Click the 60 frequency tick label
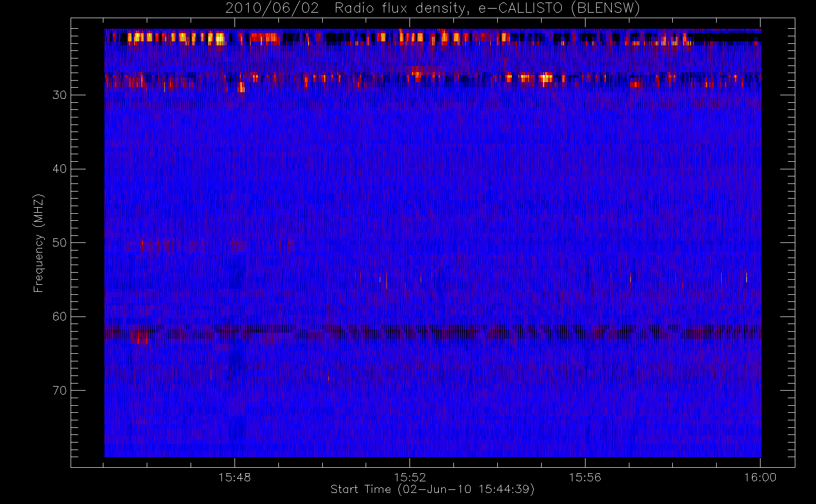 (60, 317)
